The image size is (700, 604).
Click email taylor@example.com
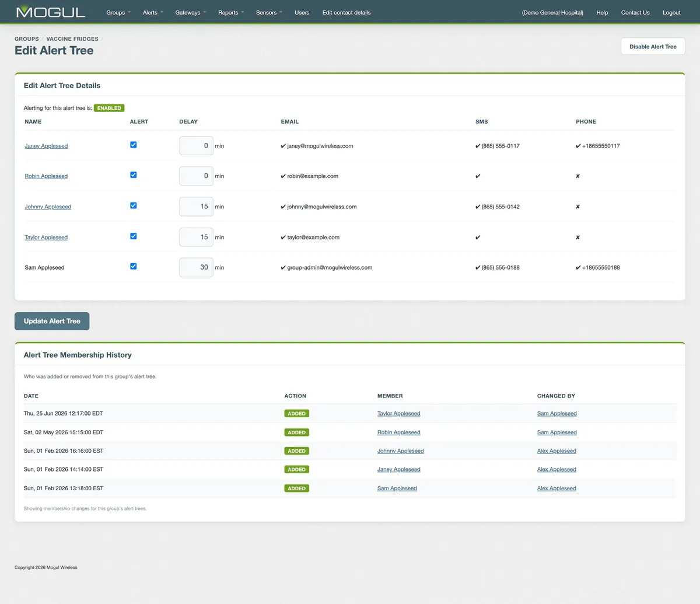pos(313,238)
